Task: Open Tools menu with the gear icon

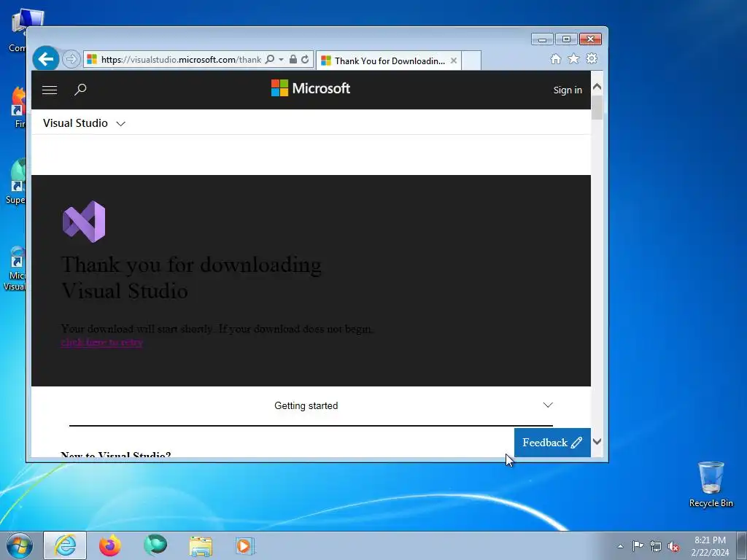Action: pos(592,58)
